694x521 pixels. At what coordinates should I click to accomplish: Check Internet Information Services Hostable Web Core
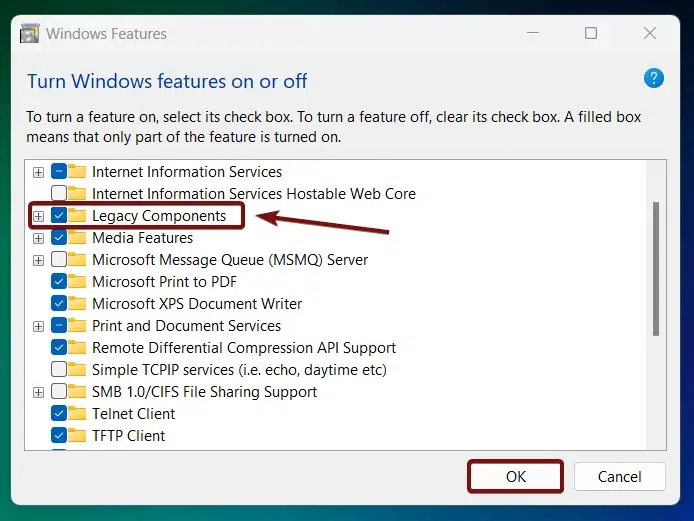59,194
